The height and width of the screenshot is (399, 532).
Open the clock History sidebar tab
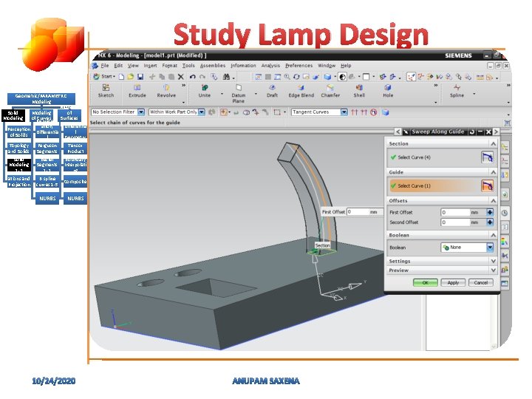(505, 213)
